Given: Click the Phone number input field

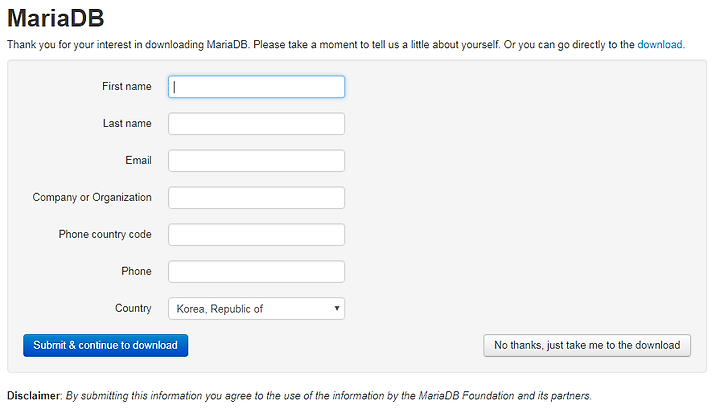Looking at the screenshot, I should point(256,271).
